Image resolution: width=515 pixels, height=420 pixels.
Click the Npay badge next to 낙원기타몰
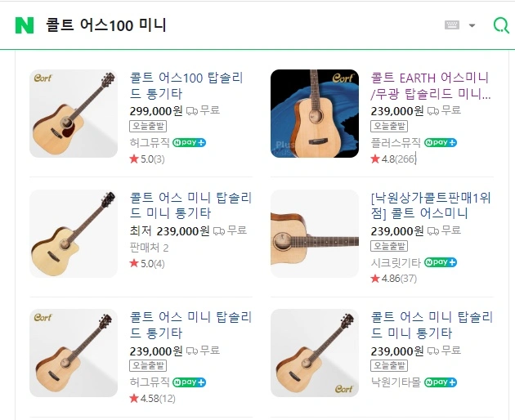tap(441, 382)
